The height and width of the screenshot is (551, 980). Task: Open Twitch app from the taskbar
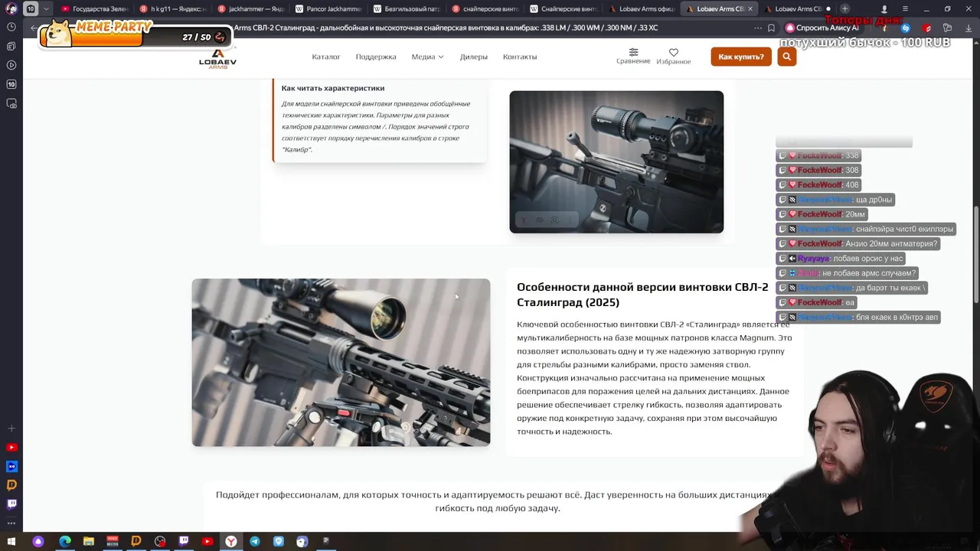[184, 542]
